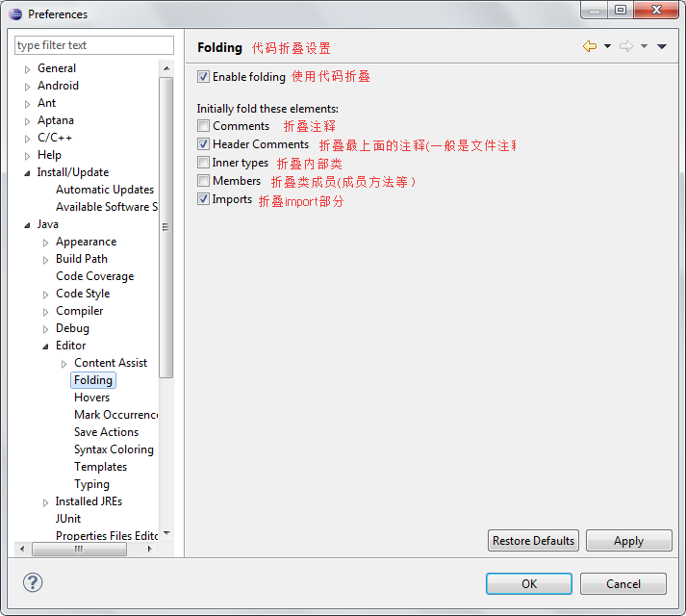Select the Android tree item label
This screenshot has width=686, height=616.
click(x=58, y=86)
